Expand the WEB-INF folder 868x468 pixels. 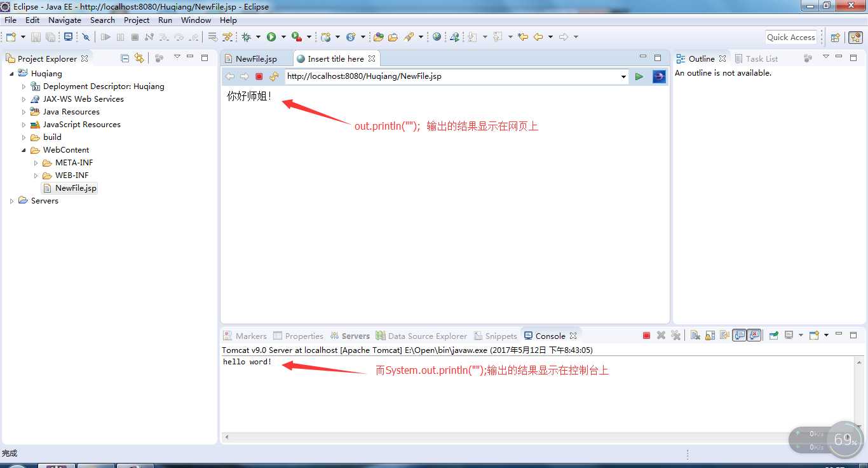(x=36, y=175)
